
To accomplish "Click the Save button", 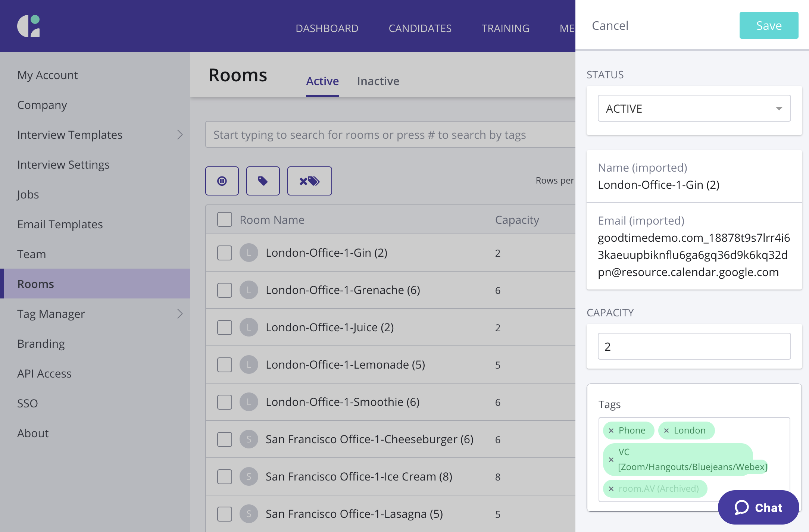I will (x=769, y=25).
